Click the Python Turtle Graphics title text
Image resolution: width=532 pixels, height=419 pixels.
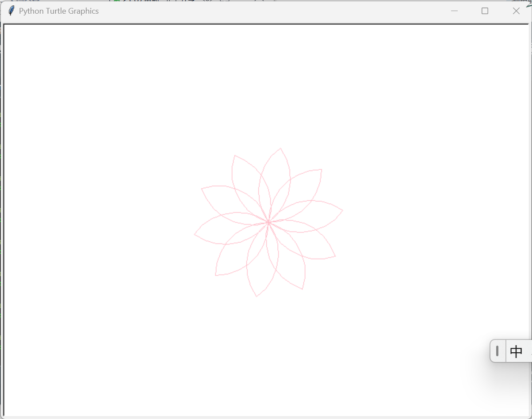(59, 11)
